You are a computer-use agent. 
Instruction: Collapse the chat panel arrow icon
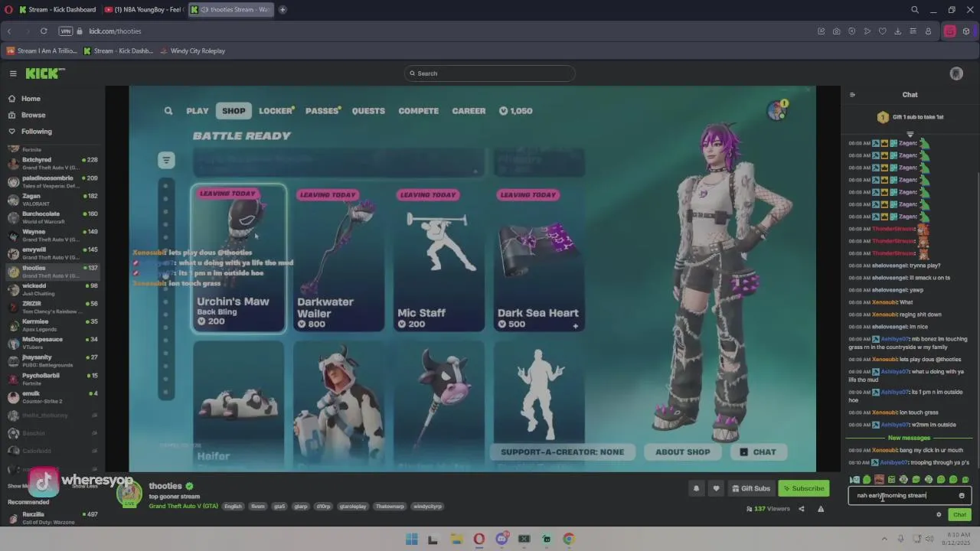point(852,95)
